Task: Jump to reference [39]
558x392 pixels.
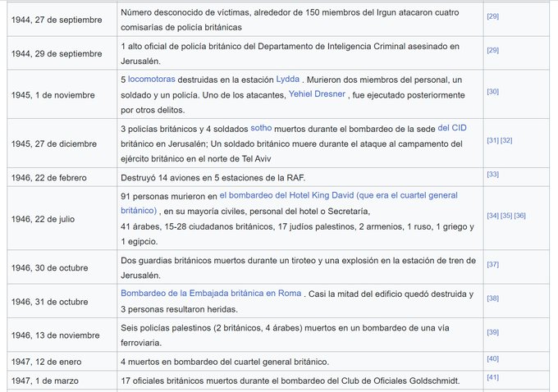Action: [493, 332]
